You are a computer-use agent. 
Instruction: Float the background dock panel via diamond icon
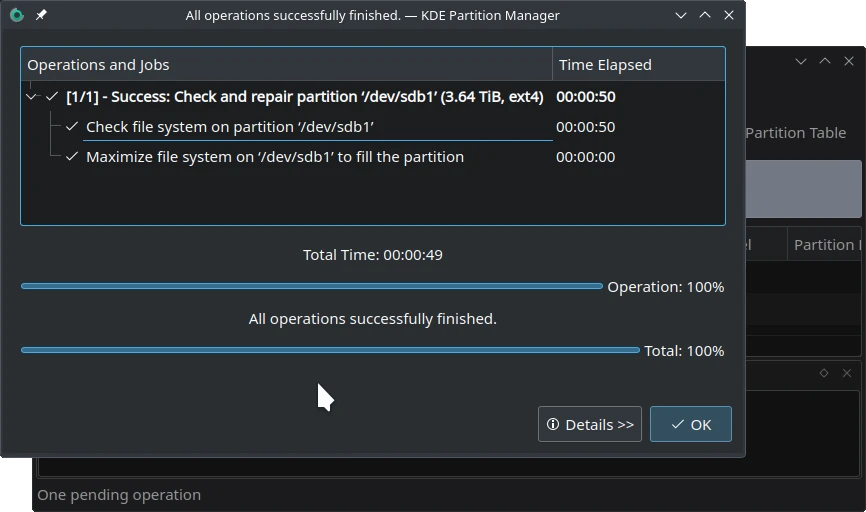click(x=823, y=373)
